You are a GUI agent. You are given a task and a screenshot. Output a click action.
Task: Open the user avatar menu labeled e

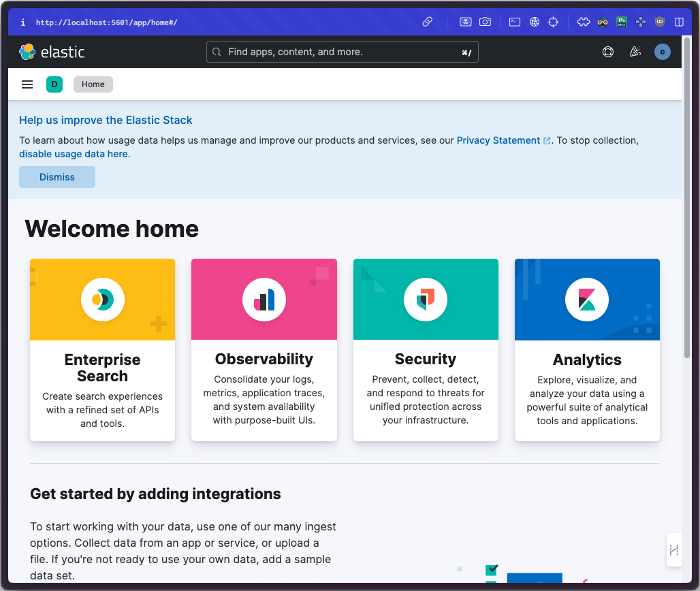(663, 52)
